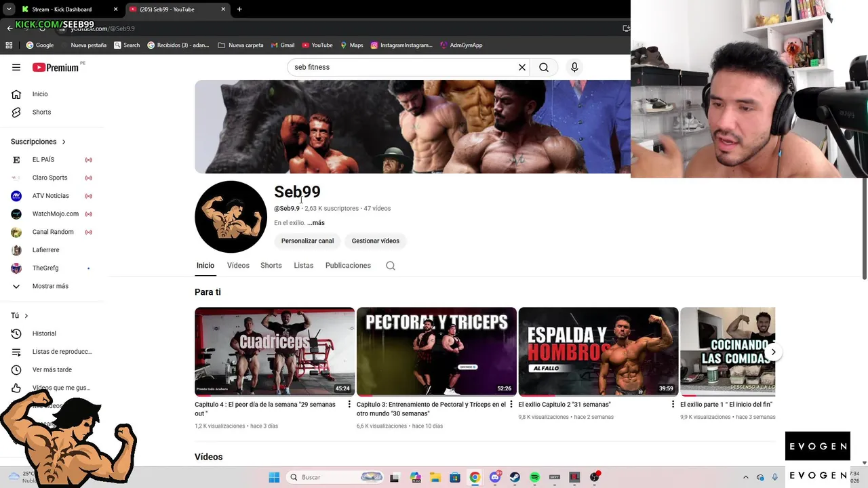
Task: Open the Gmail bookmark
Action: click(283, 45)
